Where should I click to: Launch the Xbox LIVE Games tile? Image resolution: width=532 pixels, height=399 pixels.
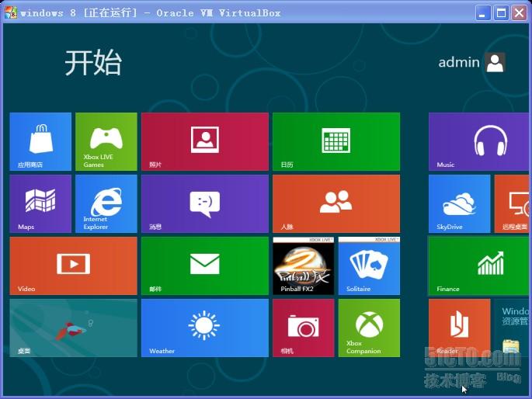[x=106, y=142]
